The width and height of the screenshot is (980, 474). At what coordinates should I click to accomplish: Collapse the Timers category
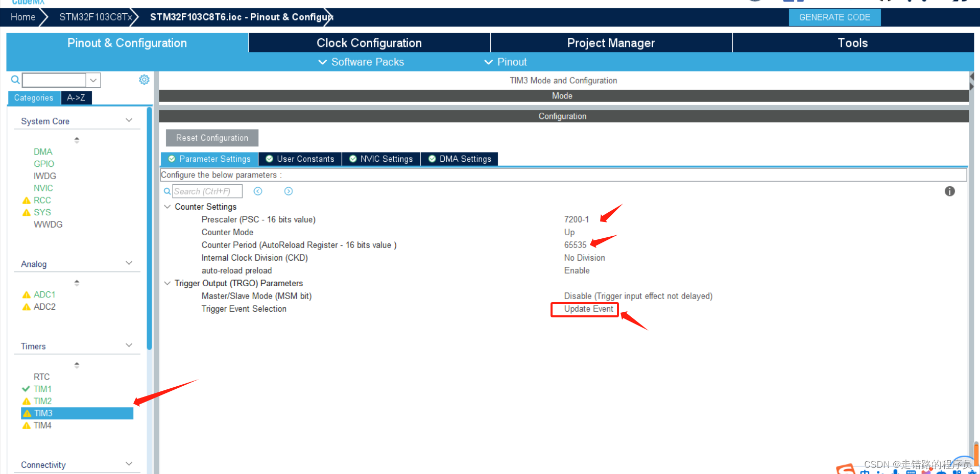tap(129, 345)
